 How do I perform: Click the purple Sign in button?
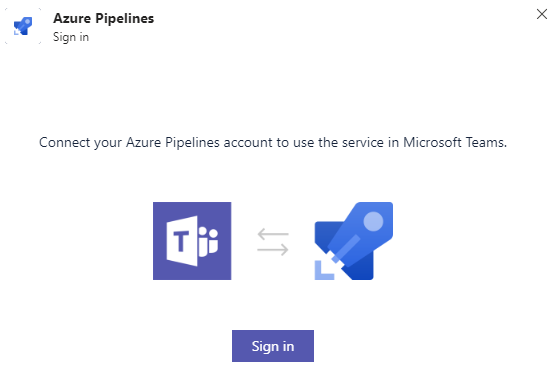(273, 346)
